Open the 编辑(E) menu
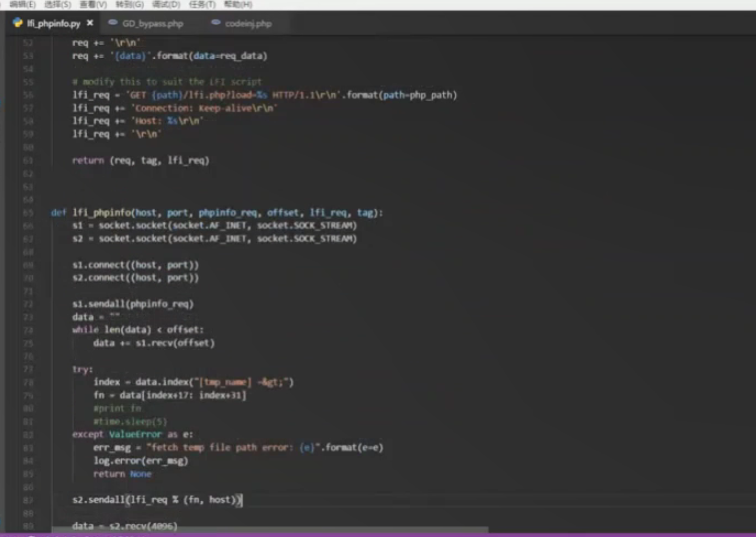This screenshot has height=537, width=756. pyautogui.click(x=22, y=4)
